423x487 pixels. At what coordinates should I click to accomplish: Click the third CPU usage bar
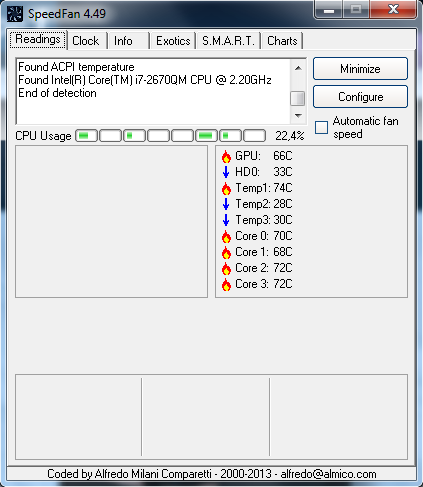click(x=135, y=136)
